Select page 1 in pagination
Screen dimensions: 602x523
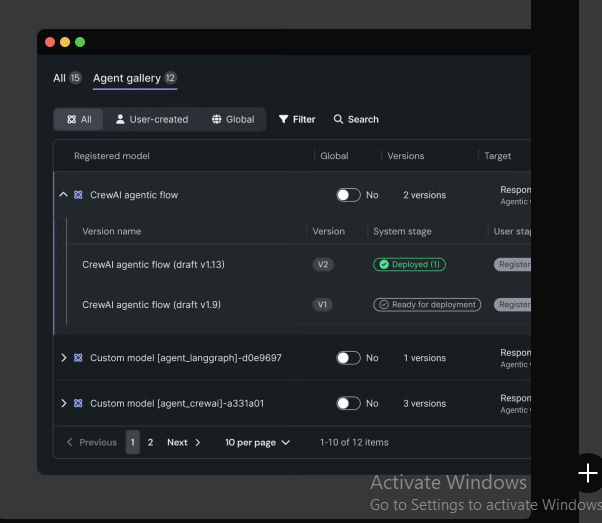pos(132,442)
